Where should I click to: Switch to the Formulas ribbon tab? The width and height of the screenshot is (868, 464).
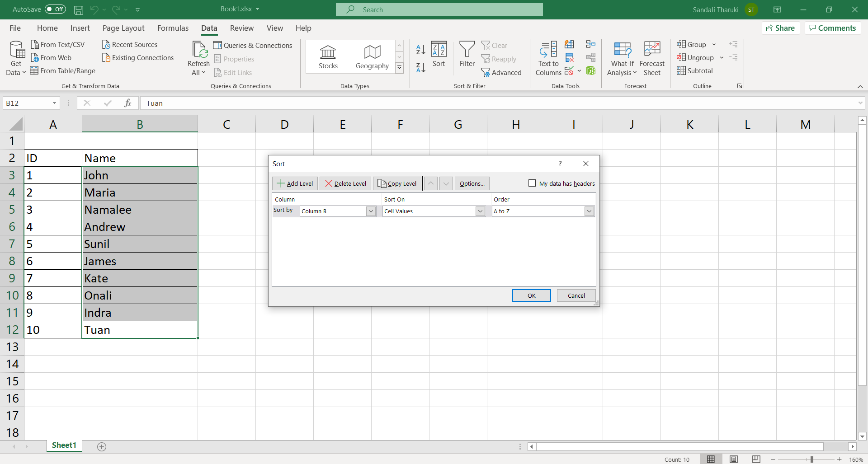(x=173, y=28)
